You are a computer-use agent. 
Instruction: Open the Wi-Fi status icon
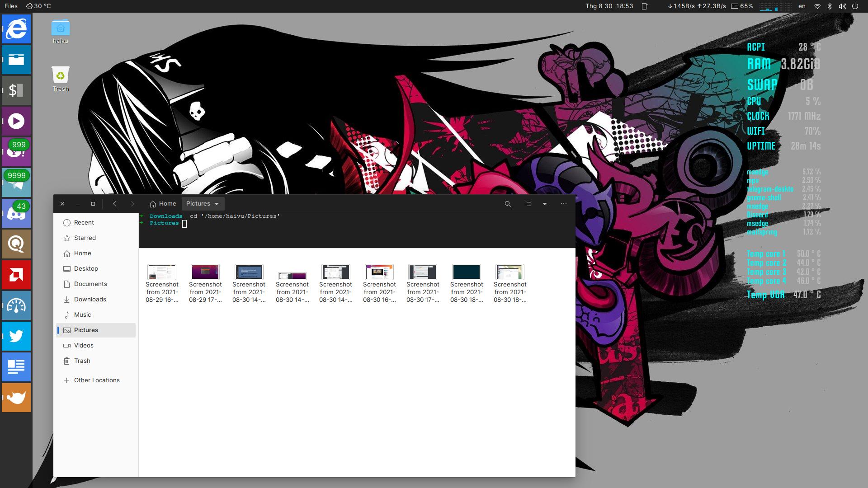click(x=817, y=6)
